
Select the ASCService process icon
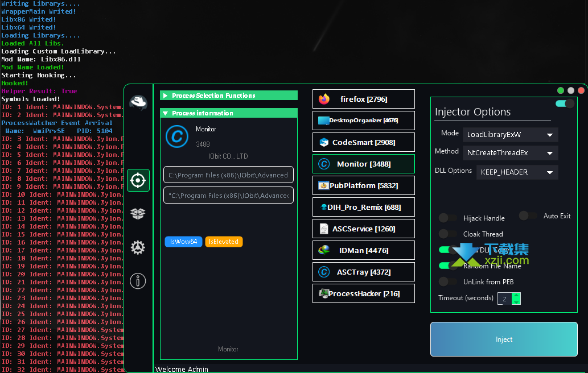[324, 229]
